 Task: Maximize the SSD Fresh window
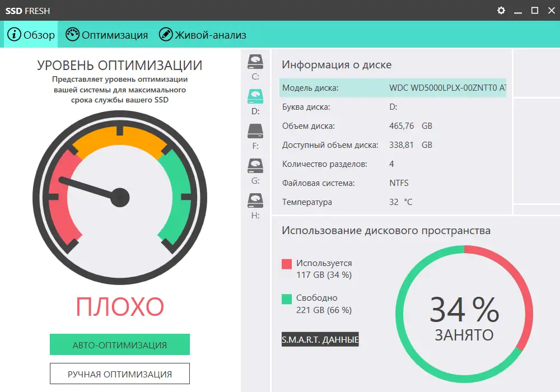[x=535, y=10]
